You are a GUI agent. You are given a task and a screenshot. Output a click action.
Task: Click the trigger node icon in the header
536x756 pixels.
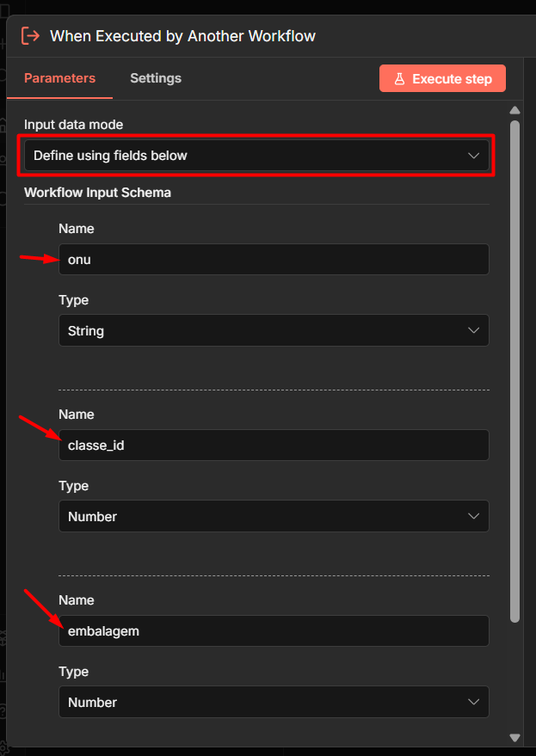(30, 36)
